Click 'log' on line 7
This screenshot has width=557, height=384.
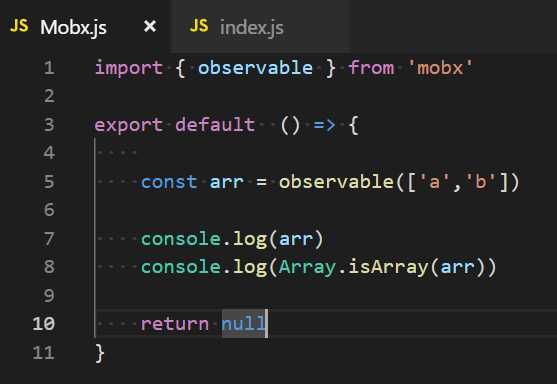(x=249, y=239)
